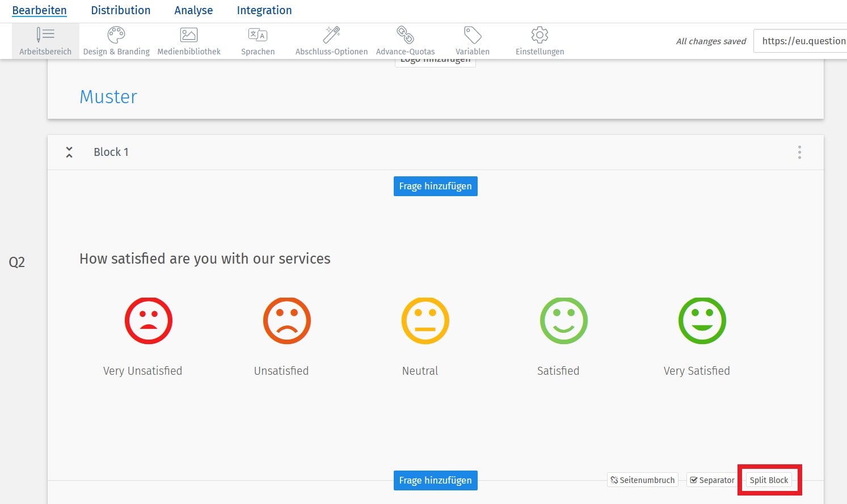Open the Muster survey title link
This screenshot has height=504, width=847.
pos(108,96)
